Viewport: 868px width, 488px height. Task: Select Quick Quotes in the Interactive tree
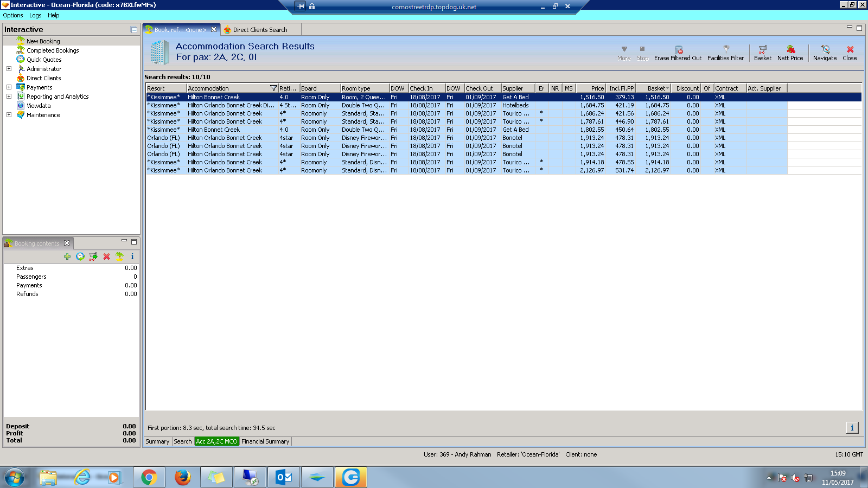point(44,60)
